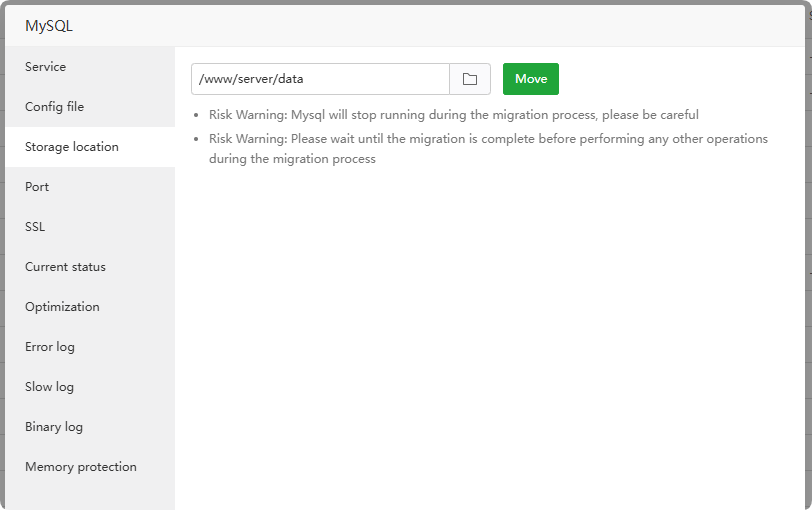Click the Mysql will stop running warning

453,115
